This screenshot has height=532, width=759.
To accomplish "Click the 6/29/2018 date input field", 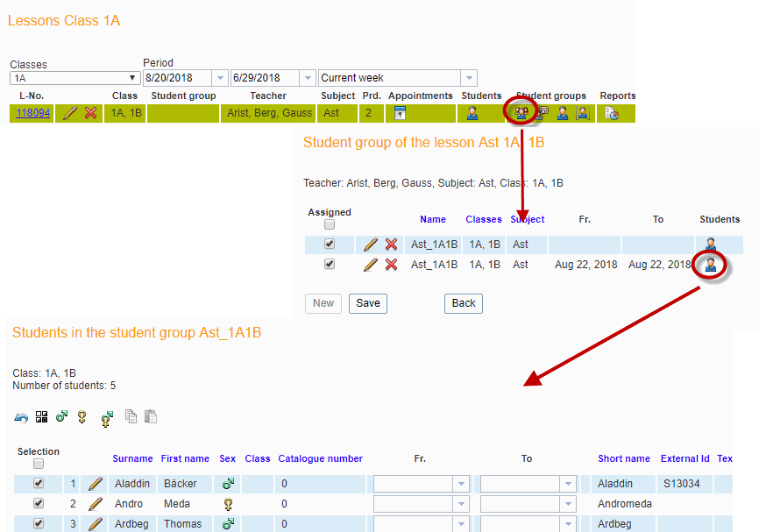I will [265, 78].
